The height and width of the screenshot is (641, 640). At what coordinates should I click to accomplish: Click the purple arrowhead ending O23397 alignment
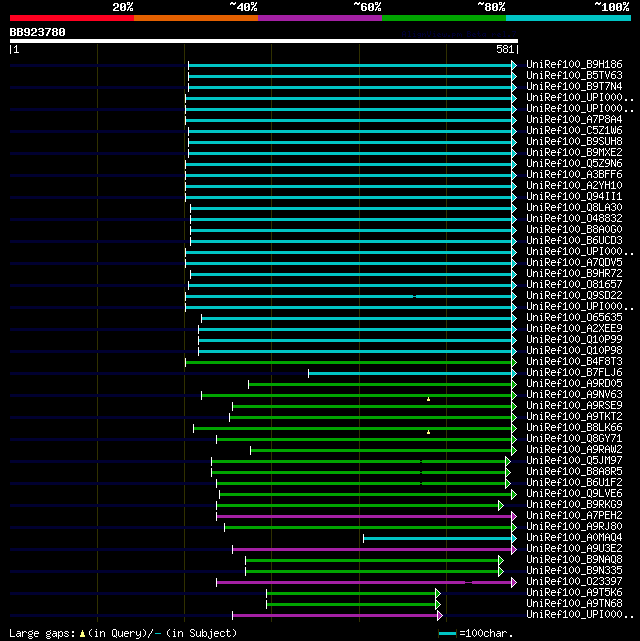(514, 582)
